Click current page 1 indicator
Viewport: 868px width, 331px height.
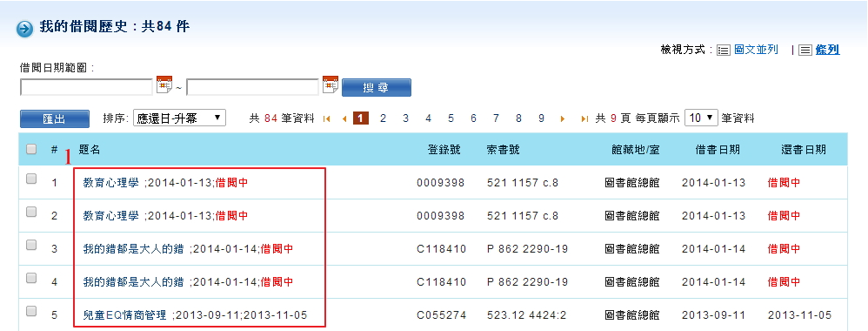click(x=360, y=118)
